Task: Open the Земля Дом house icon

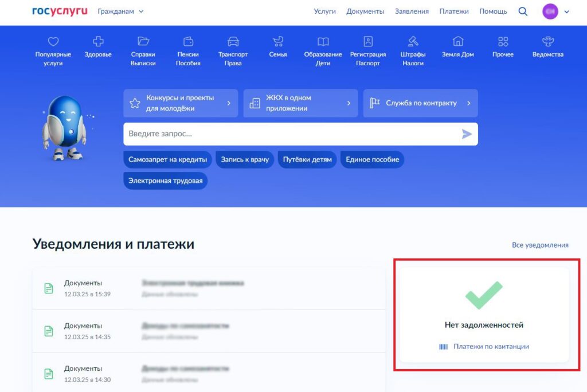Action: pos(458,42)
